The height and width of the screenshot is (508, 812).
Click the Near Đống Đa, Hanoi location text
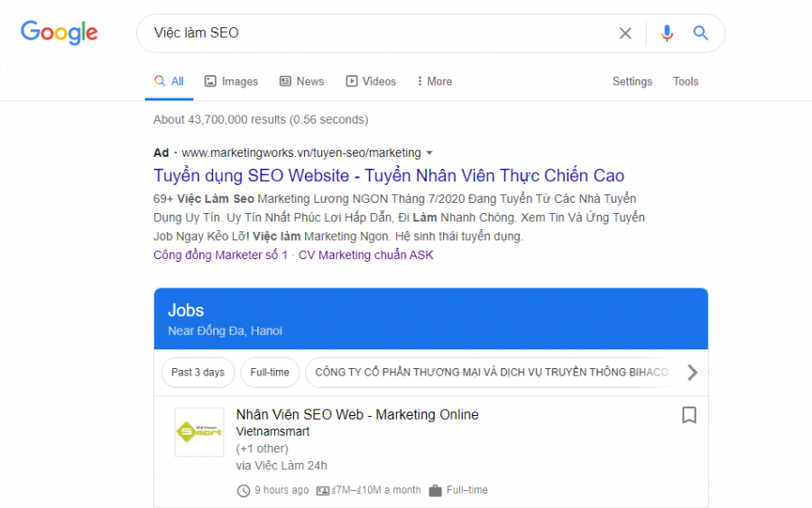[x=226, y=331]
